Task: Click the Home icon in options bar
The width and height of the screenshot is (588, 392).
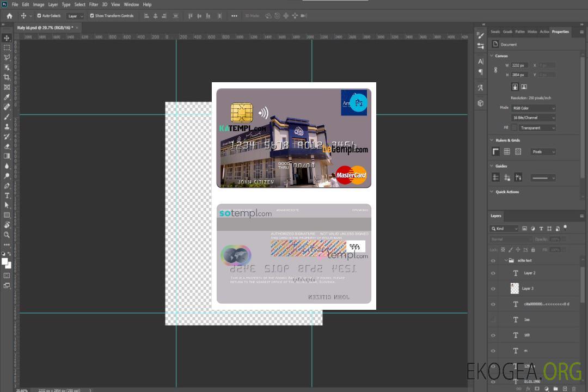Action: click(x=9, y=16)
